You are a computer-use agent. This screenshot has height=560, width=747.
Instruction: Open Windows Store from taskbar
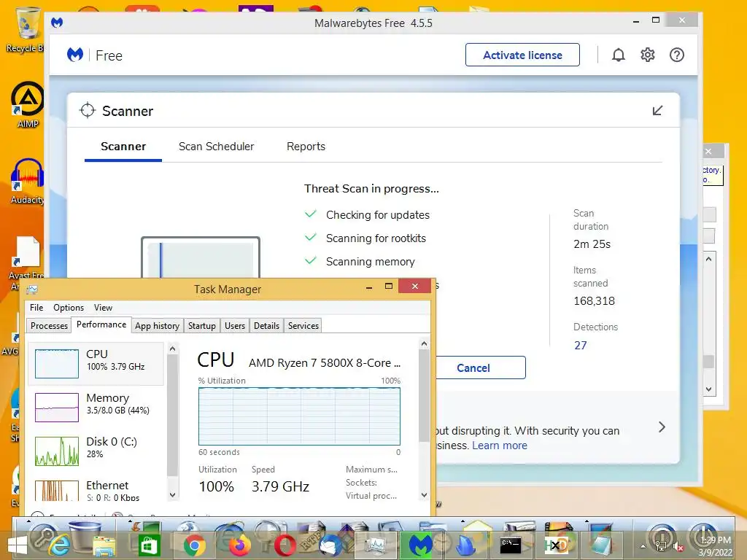click(148, 545)
